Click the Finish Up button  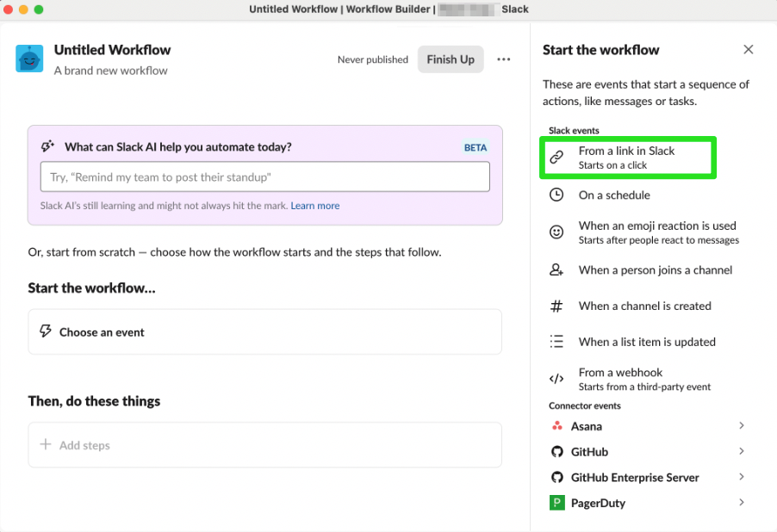click(x=451, y=59)
